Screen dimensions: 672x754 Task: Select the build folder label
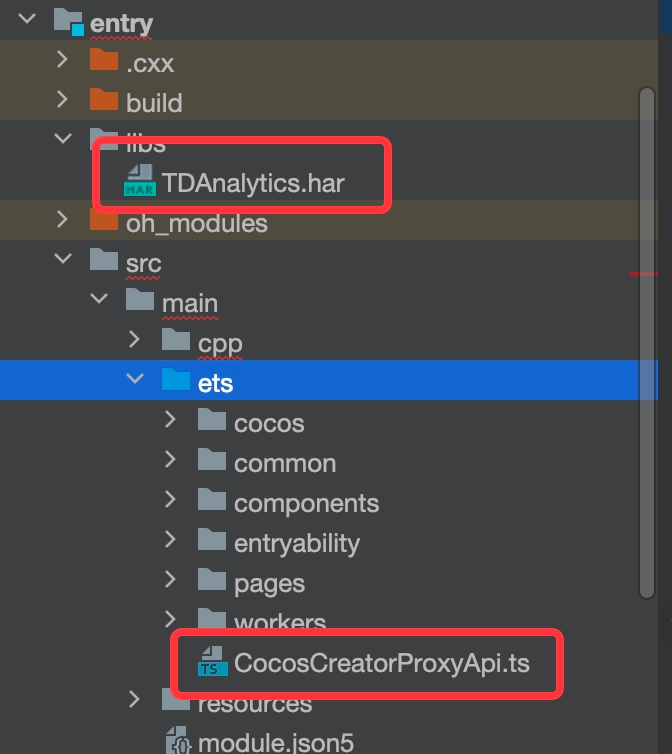154,102
